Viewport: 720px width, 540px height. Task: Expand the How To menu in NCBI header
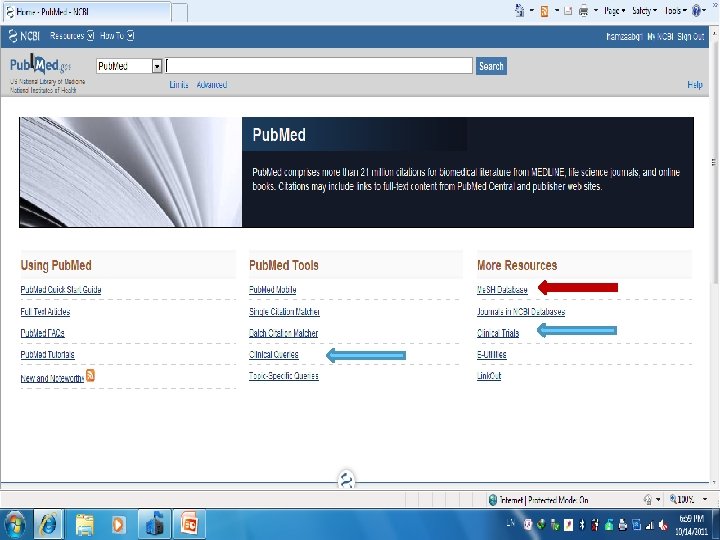pyautogui.click(x=117, y=36)
